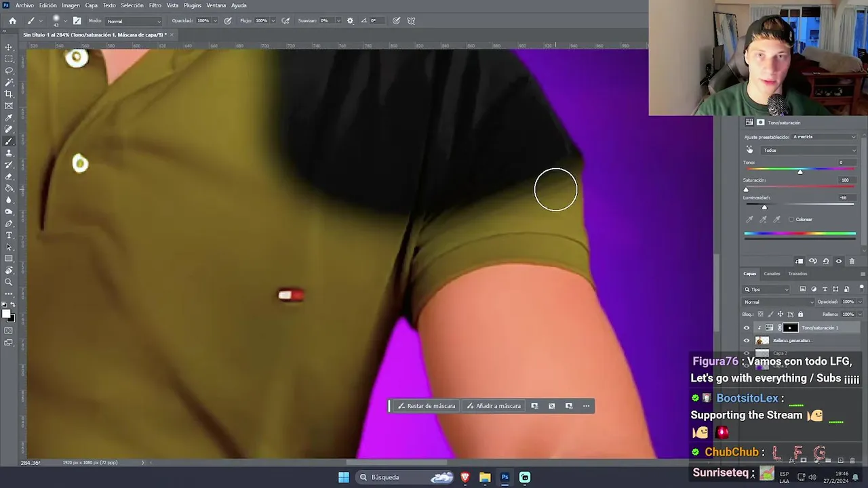The height and width of the screenshot is (488, 868).
Task: Select the Brush tool in the left toolbar
Action: point(9,142)
